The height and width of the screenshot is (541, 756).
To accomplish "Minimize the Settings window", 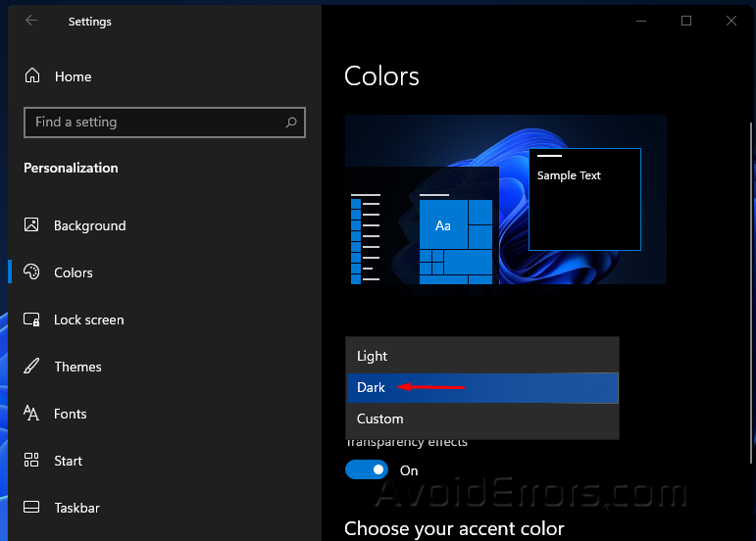I will click(641, 21).
